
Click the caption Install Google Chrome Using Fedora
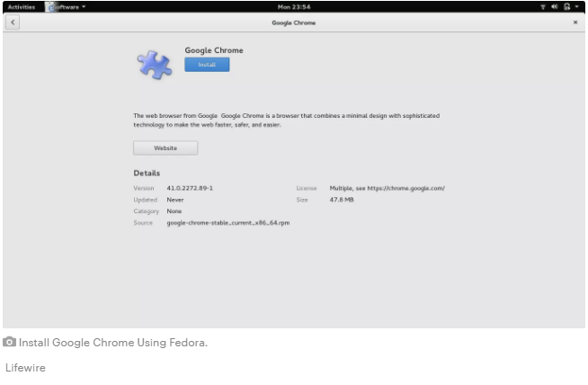tap(113, 343)
